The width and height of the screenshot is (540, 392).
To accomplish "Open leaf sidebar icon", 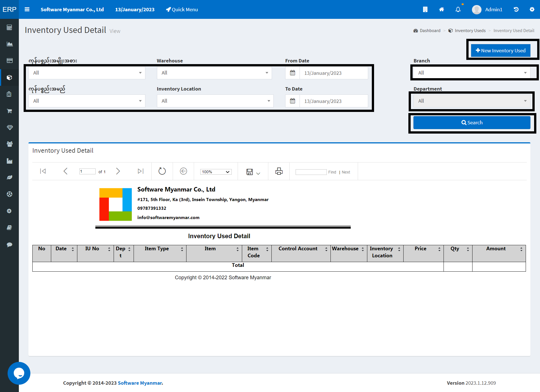I will click(9, 177).
